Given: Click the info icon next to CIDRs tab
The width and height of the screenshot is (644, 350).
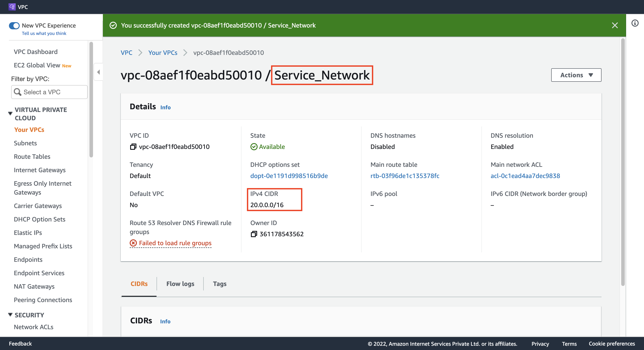Looking at the screenshot, I should click(165, 321).
